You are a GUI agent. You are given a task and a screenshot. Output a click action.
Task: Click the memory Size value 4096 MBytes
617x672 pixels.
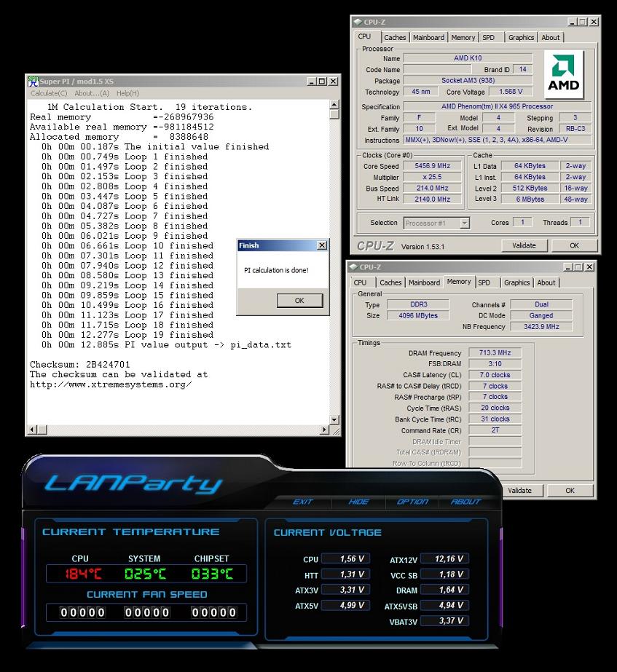[418, 315]
